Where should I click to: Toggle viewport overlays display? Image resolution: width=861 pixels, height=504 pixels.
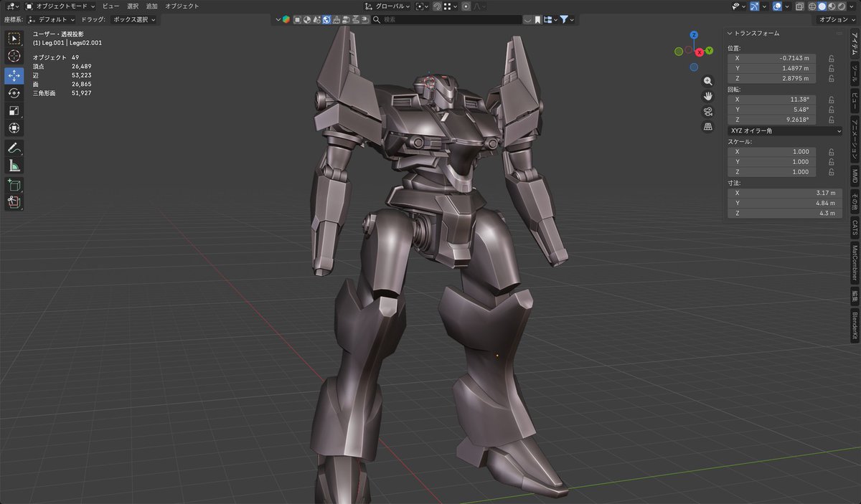click(778, 6)
